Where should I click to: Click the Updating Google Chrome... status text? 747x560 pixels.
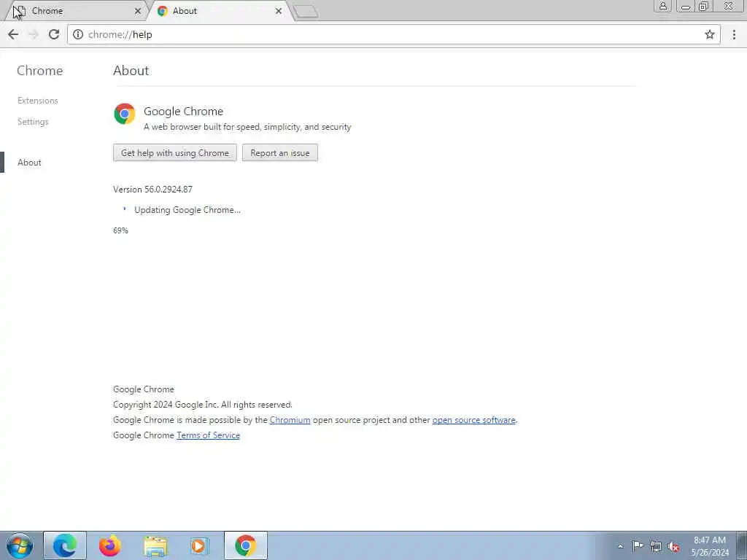click(187, 210)
